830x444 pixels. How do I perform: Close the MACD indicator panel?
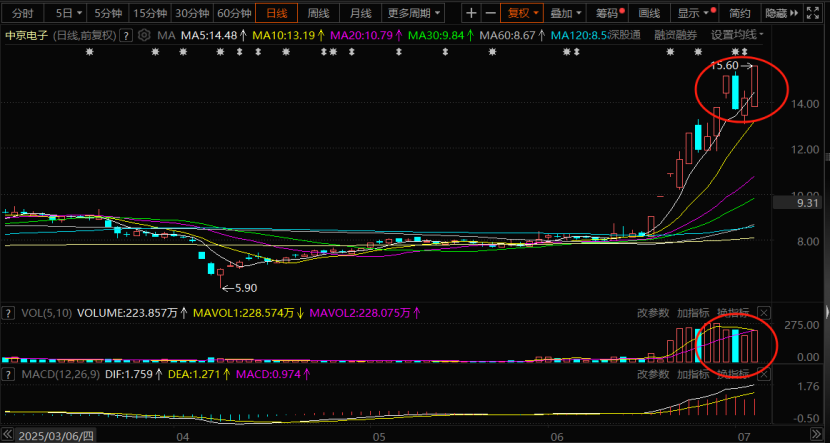click(764, 374)
